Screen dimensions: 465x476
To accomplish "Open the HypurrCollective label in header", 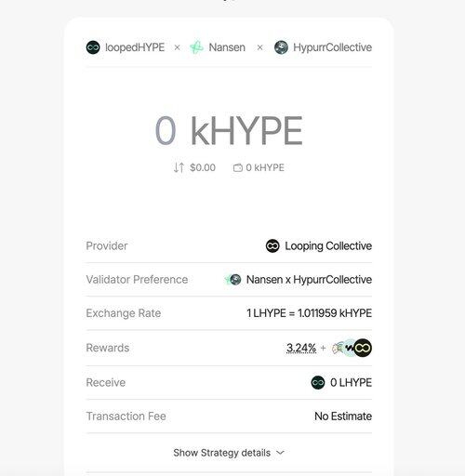I will point(332,47).
